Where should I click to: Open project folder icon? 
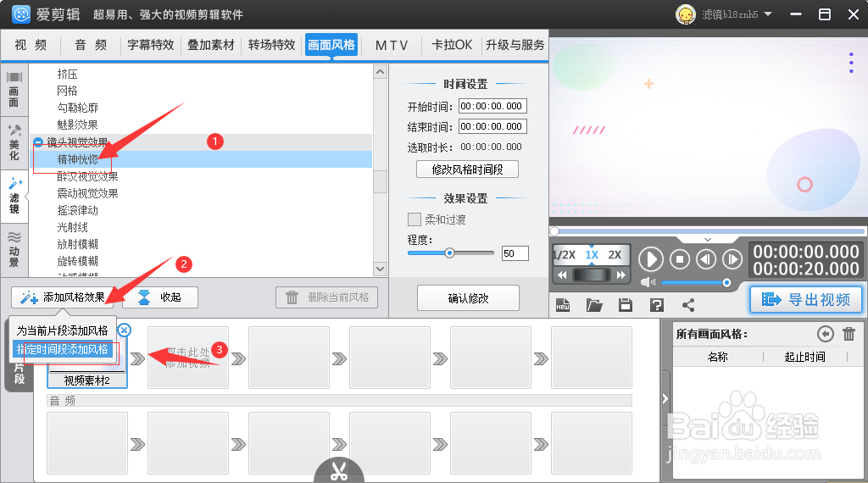click(594, 305)
